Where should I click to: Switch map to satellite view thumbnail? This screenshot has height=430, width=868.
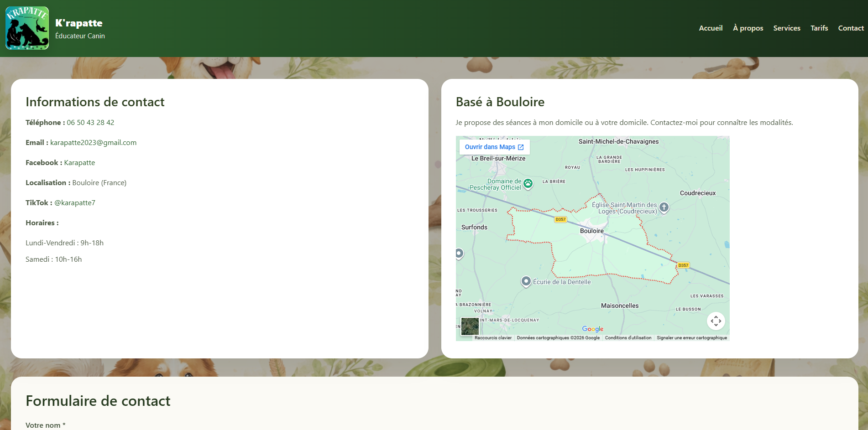(470, 326)
